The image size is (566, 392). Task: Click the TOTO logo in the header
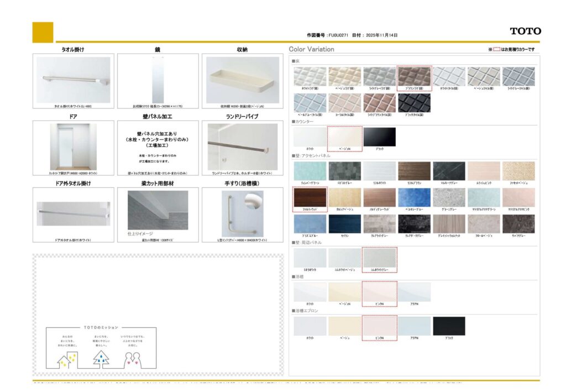coord(525,31)
